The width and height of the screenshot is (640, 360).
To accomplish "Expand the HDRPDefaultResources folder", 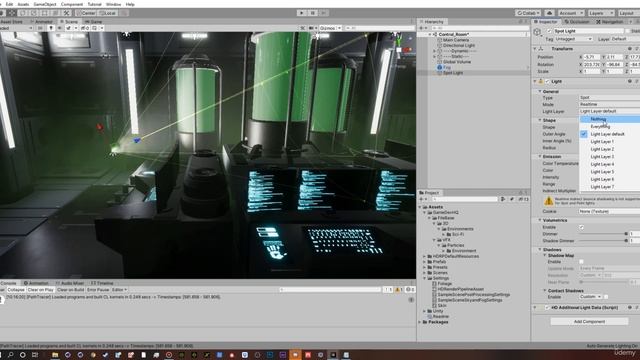I will point(424,256).
